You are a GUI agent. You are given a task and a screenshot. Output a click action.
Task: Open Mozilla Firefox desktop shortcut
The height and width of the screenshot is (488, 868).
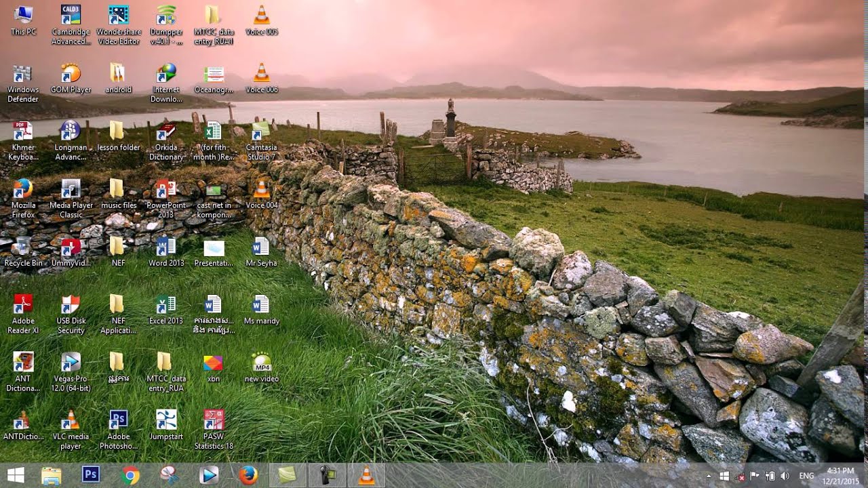click(23, 199)
